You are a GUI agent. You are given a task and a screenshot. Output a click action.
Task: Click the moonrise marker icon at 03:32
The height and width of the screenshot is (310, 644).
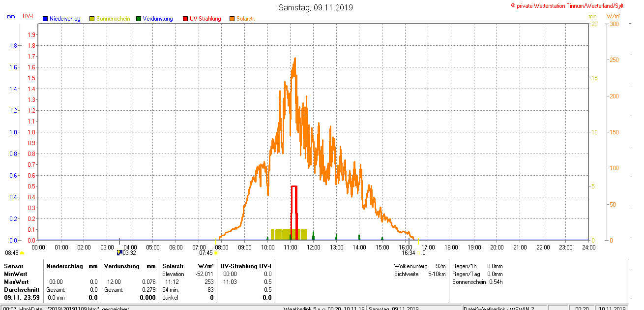click(119, 252)
